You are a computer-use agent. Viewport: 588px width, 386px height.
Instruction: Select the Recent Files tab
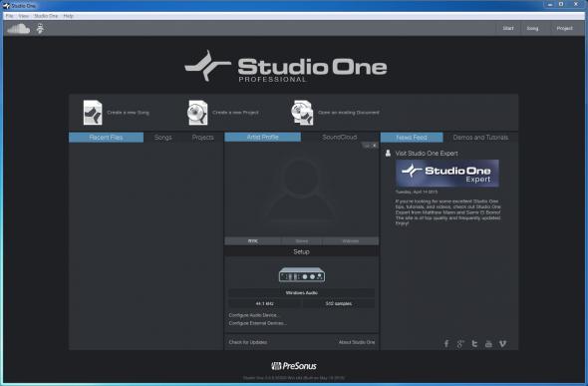tap(106, 138)
